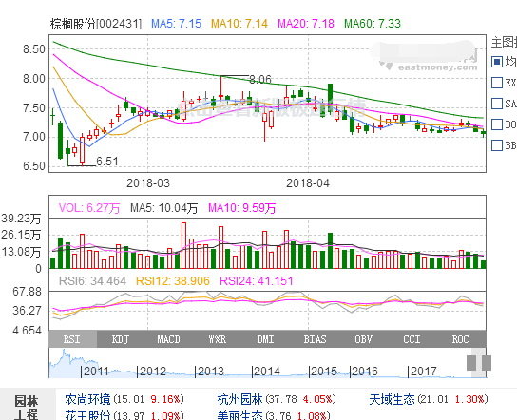Select the MACD indicator tab
The image size is (517, 420).
(169, 339)
